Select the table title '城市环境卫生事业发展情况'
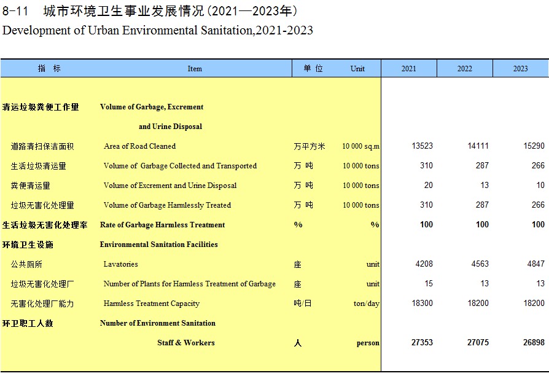This screenshot has width=549, height=392. click(123, 11)
